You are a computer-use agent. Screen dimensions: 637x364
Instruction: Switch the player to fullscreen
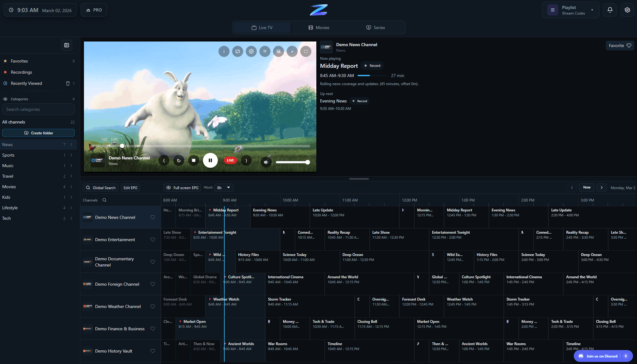click(x=306, y=51)
